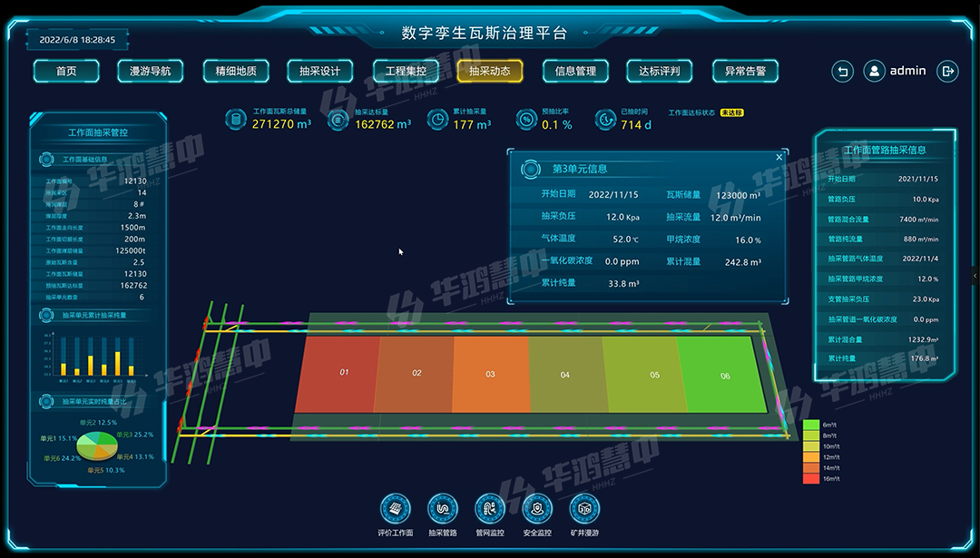The image size is (980, 558).
Task: Click the 抽采管路 pipeline icon
Action: [442, 508]
